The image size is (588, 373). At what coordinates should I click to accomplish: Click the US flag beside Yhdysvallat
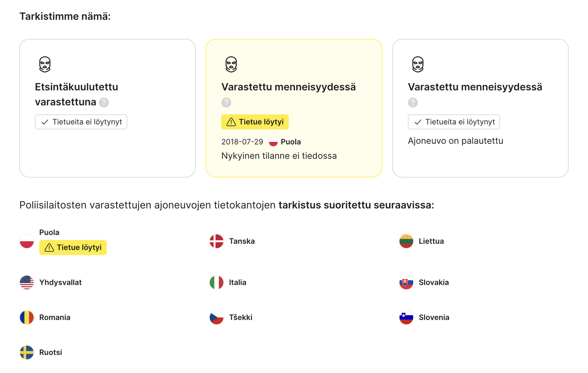pos(27,283)
